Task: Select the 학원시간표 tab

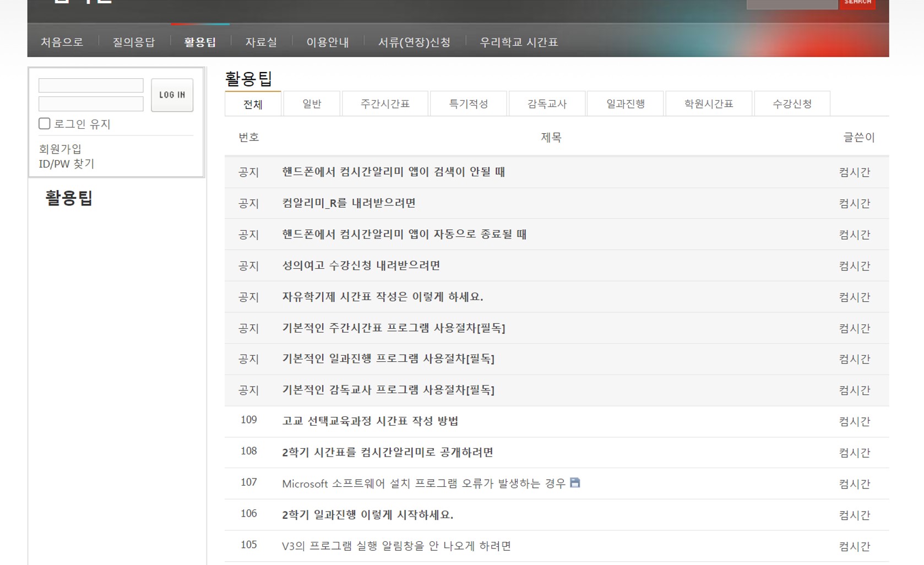Action: pos(709,104)
